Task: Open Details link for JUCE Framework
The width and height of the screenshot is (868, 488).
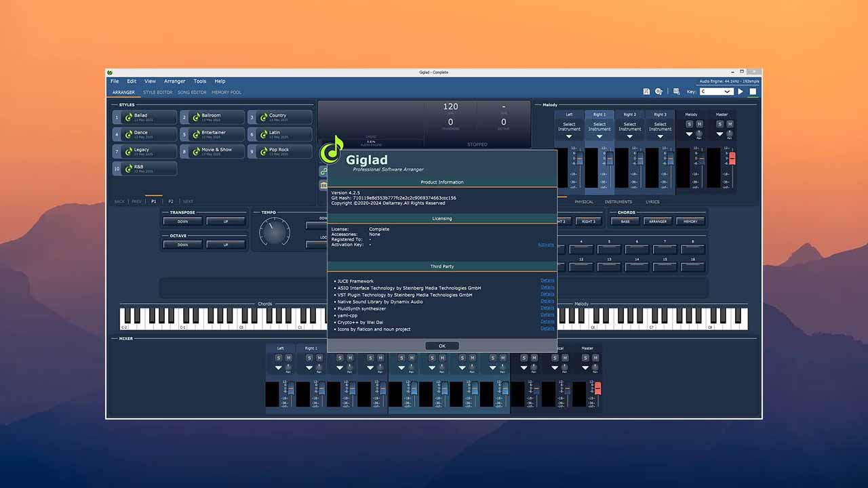Action: click(547, 280)
